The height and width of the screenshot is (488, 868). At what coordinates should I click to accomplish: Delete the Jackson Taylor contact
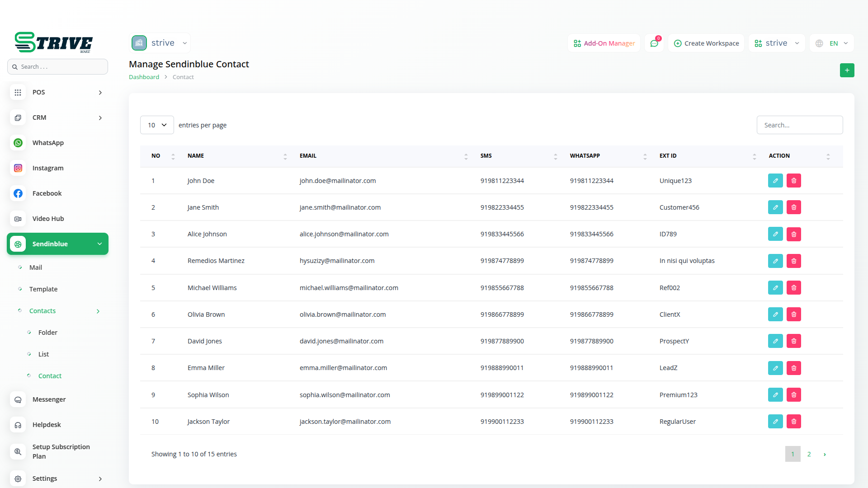(x=793, y=422)
